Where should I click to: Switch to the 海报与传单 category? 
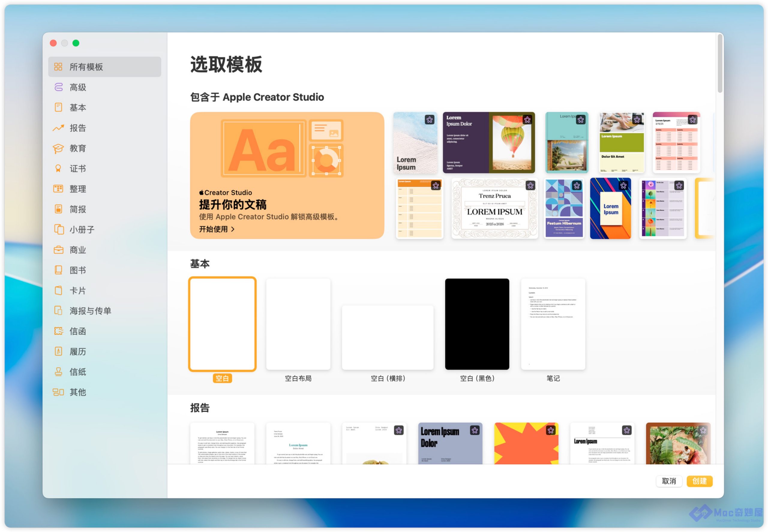(90, 311)
